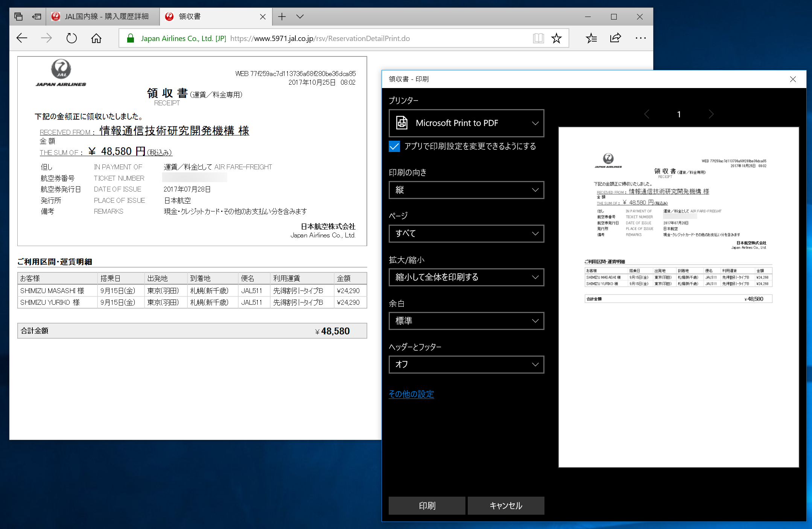Close the 領収書 tab
The width and height of the screenshot is (812, 529).
coord(263,17)
